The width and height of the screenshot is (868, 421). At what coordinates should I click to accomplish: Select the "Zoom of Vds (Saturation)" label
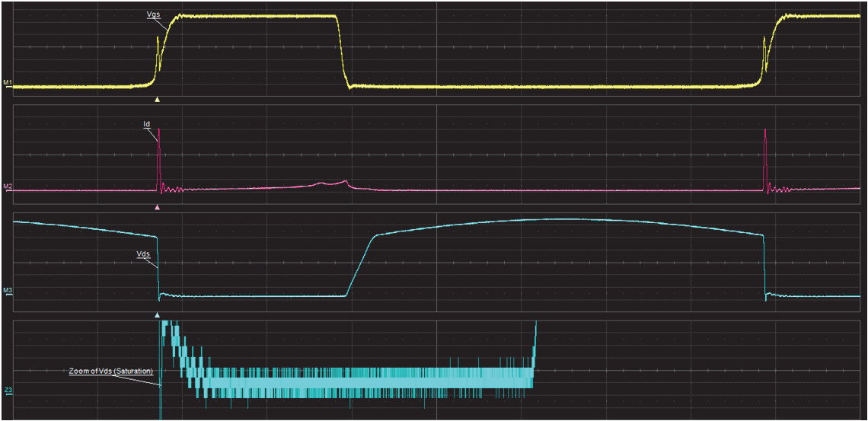[x=110, y=371]
